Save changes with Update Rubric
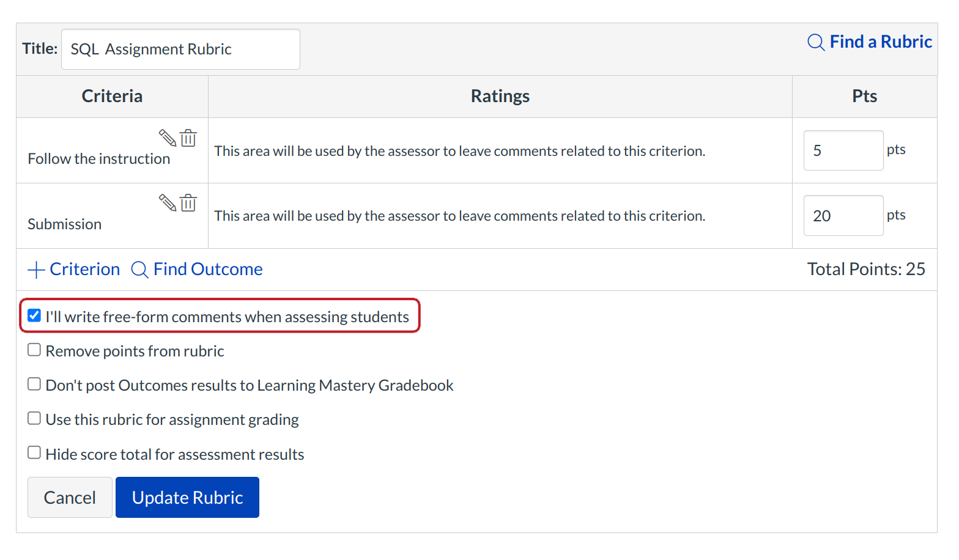This screenshot has width=959, height=560. (x=187, y=498)
